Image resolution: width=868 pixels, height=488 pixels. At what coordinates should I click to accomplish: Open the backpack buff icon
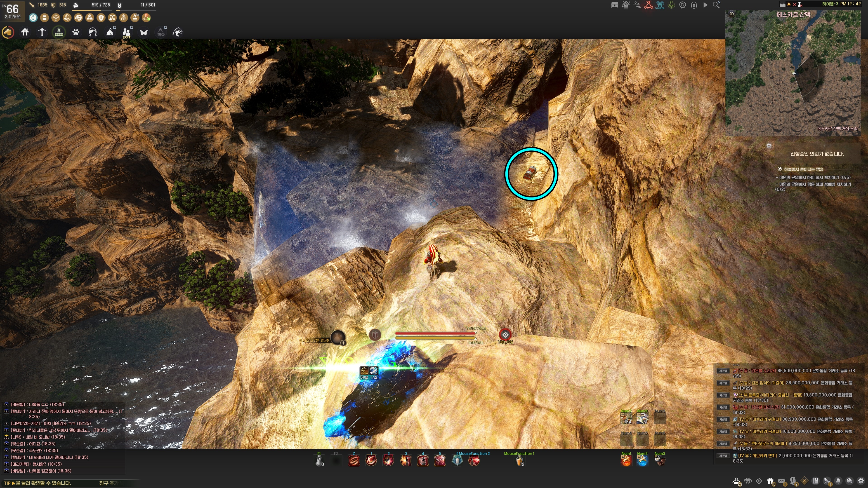coord(45,18)
